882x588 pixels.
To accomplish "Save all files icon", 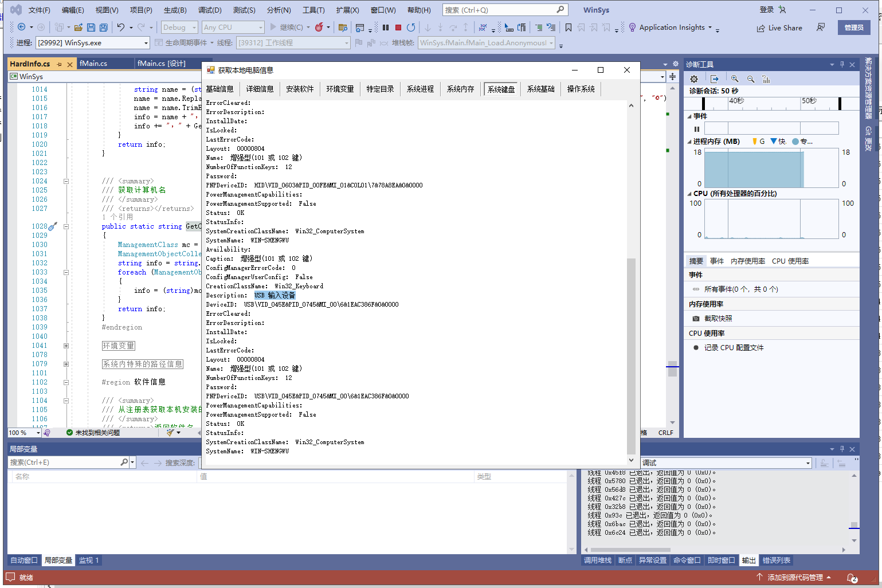I will click(104, 27).
